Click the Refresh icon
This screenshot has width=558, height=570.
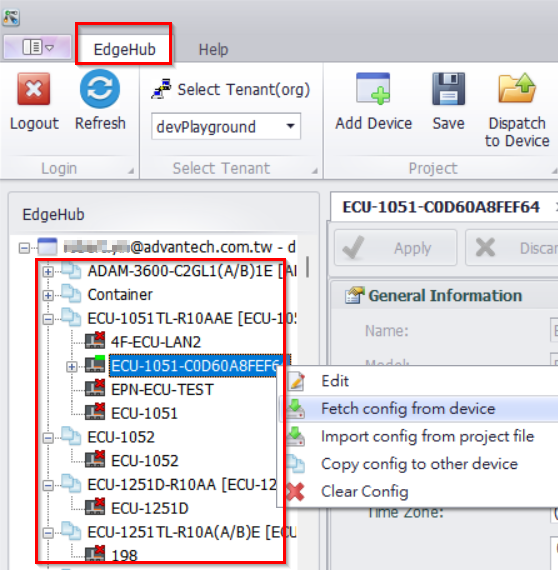(x=100, y=89)
